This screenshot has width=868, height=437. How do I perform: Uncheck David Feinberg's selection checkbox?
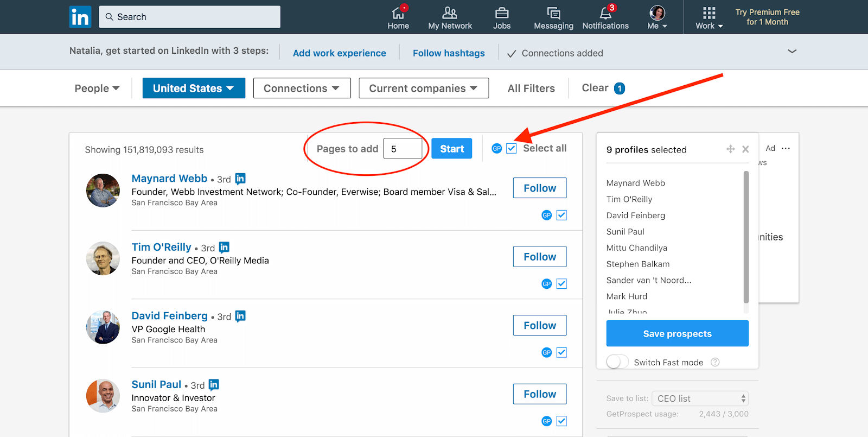[x=561, y=352]
